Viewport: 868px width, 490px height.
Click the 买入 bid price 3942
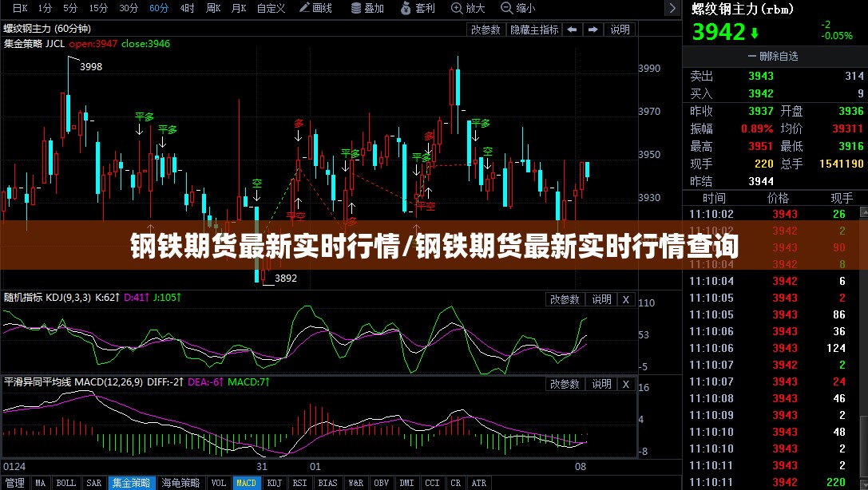point(761,93)
